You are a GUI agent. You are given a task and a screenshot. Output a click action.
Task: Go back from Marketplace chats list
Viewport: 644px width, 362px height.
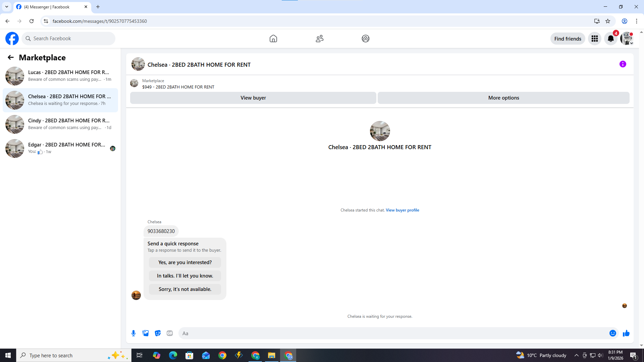[11, 57]
